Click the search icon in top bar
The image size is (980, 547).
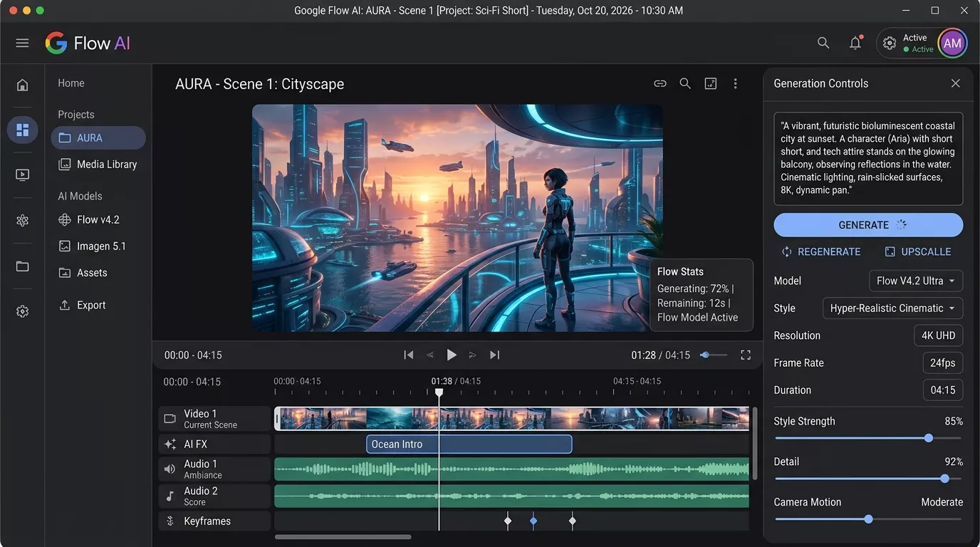click(x=823, y=43)
